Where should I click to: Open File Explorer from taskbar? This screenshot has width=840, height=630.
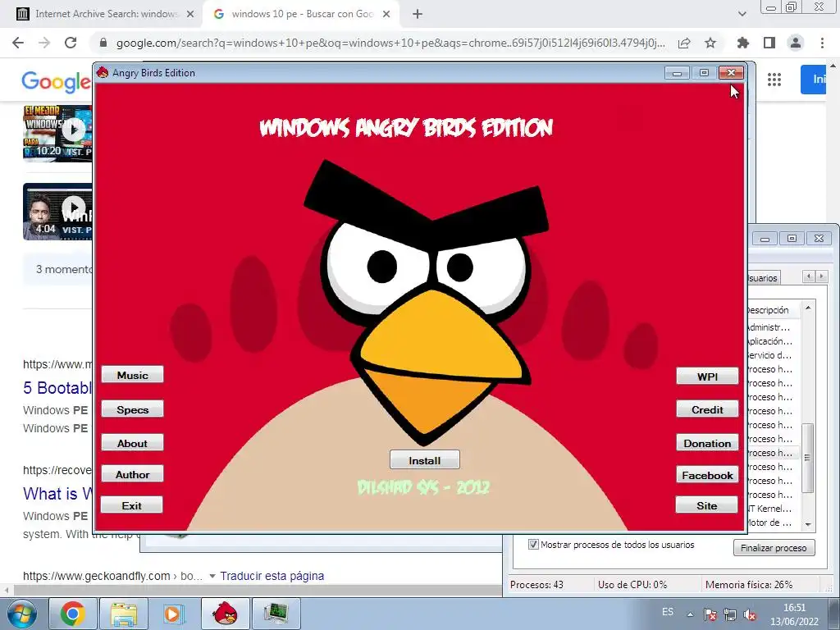124,614
